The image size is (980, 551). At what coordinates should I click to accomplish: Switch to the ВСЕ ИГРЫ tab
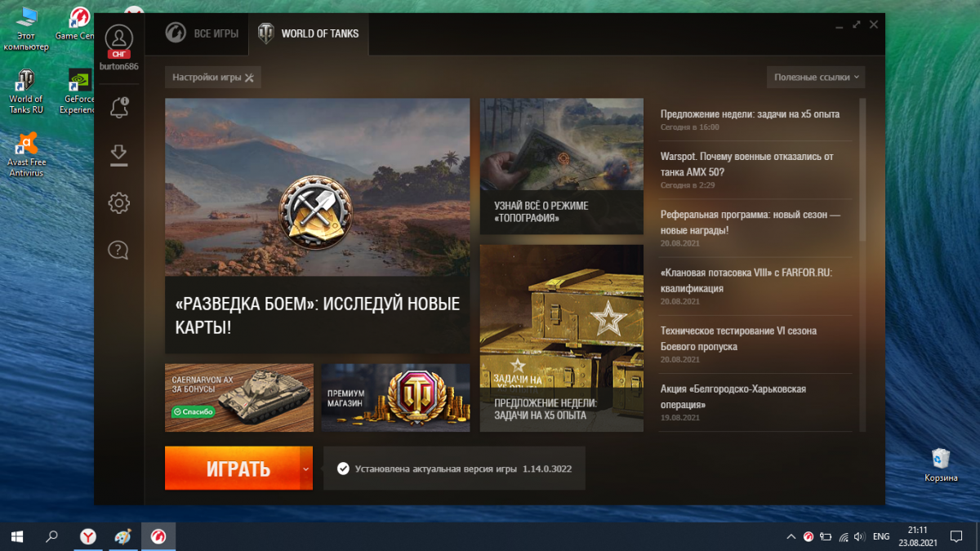click(202, 33)
